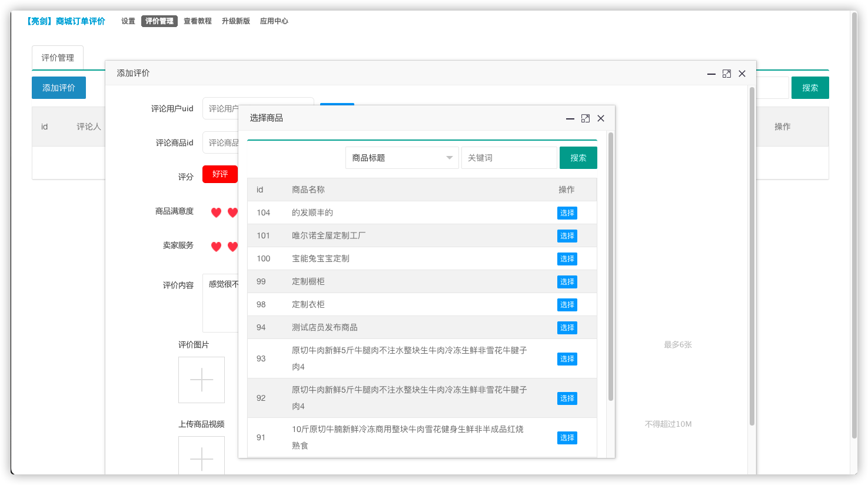Click the 添加评价 button
Viewport: 868px width, 485px height.
coord(59,88)
